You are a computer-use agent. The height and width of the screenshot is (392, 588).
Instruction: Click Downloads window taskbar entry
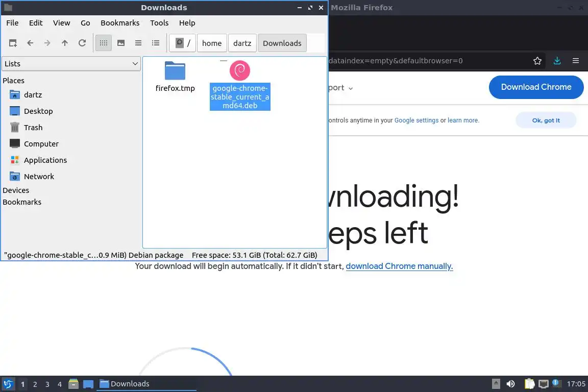[146, 384]
